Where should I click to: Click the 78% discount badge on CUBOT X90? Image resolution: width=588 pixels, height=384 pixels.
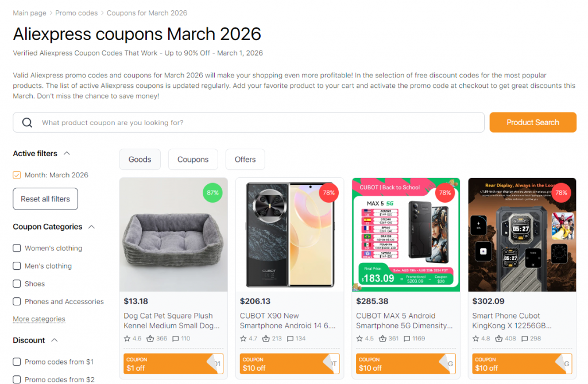328,193
